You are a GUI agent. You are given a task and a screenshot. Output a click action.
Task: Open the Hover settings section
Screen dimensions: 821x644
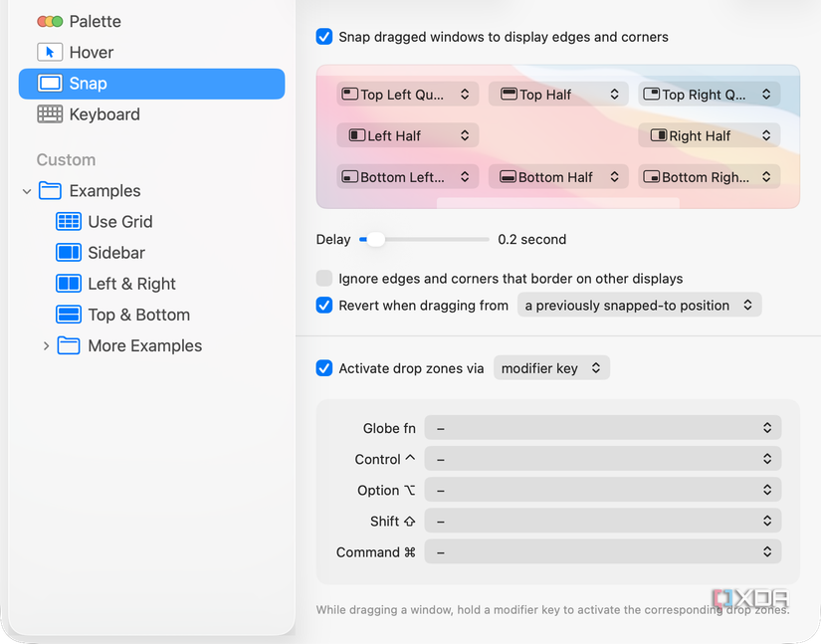tap(89, 52)
